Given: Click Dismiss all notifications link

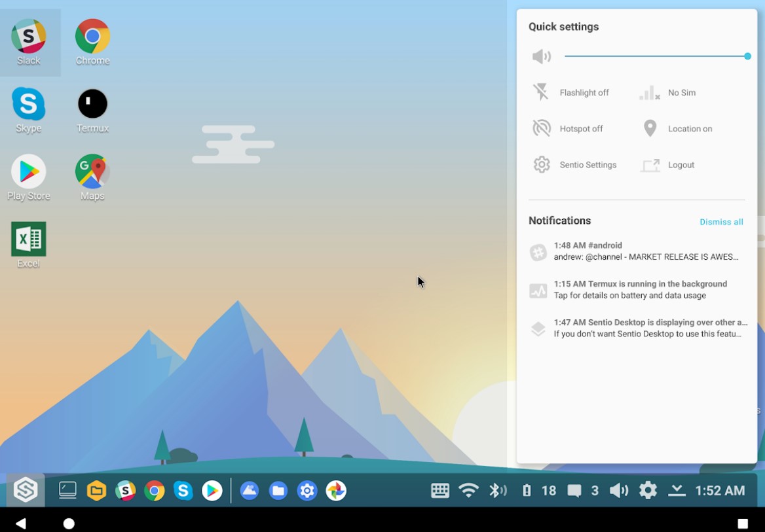Looking at the screenshot, I should [x=721, y=222].
